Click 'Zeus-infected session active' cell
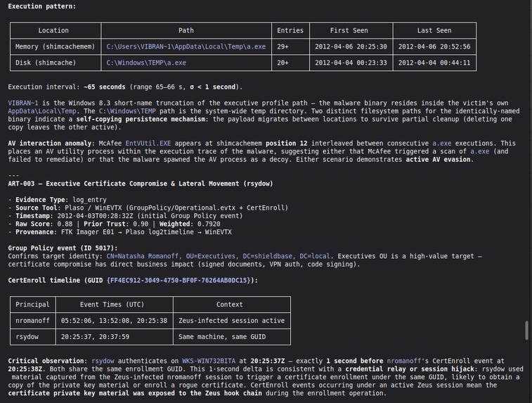The width and height of the screenshot is (532, 403). pyautogui.click(x=232, y=321)
